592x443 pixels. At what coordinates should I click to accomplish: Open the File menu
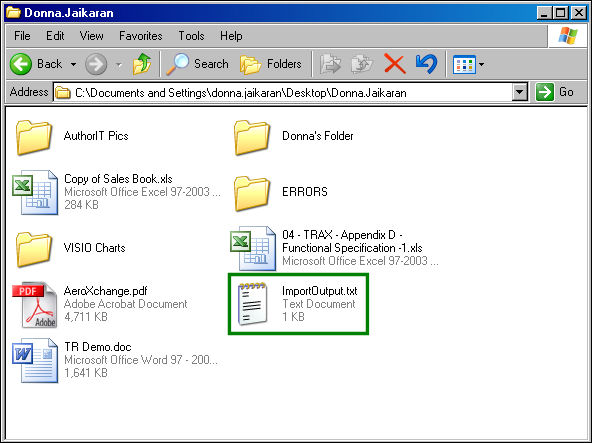point(22,36)
